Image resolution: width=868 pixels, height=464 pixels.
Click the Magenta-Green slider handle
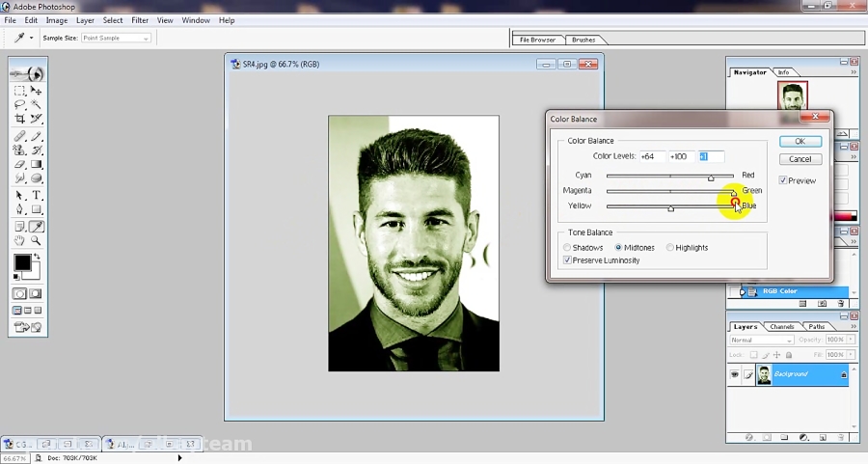pyautogui.click(x=734, y=193)
